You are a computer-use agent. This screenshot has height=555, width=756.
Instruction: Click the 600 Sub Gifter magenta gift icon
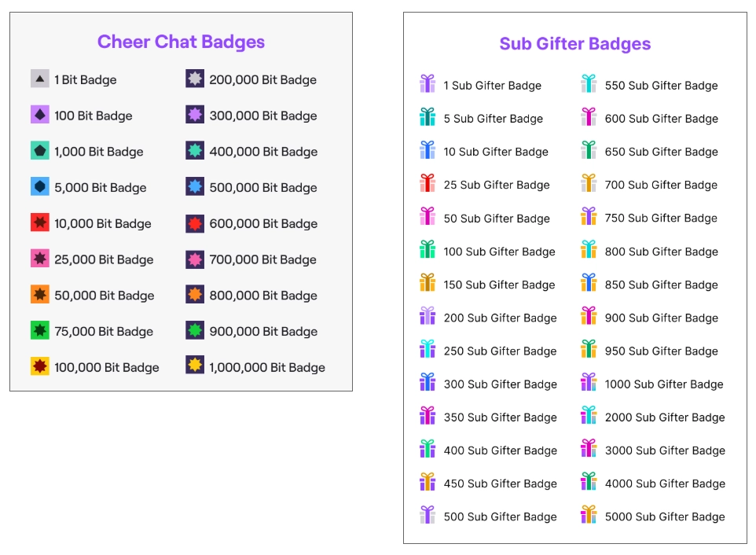point(589,118)
